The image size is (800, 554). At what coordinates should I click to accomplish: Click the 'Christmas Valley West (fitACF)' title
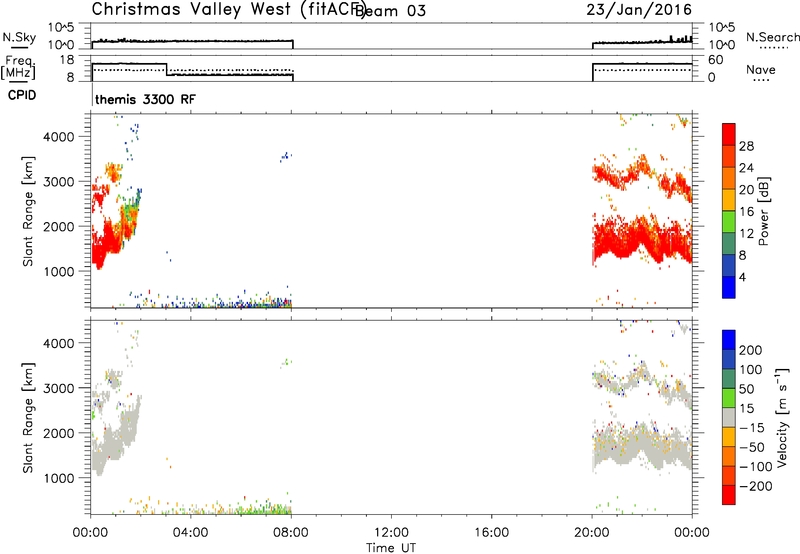coord(229,10)
